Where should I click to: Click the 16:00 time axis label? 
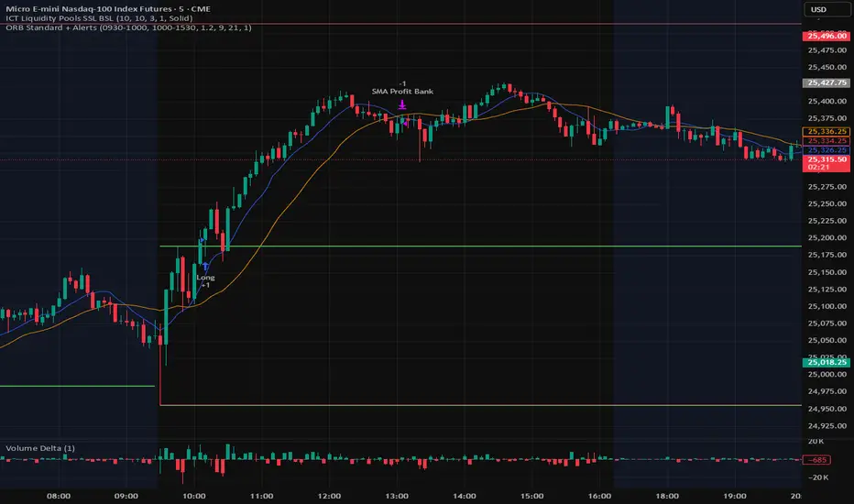(599, 496)
